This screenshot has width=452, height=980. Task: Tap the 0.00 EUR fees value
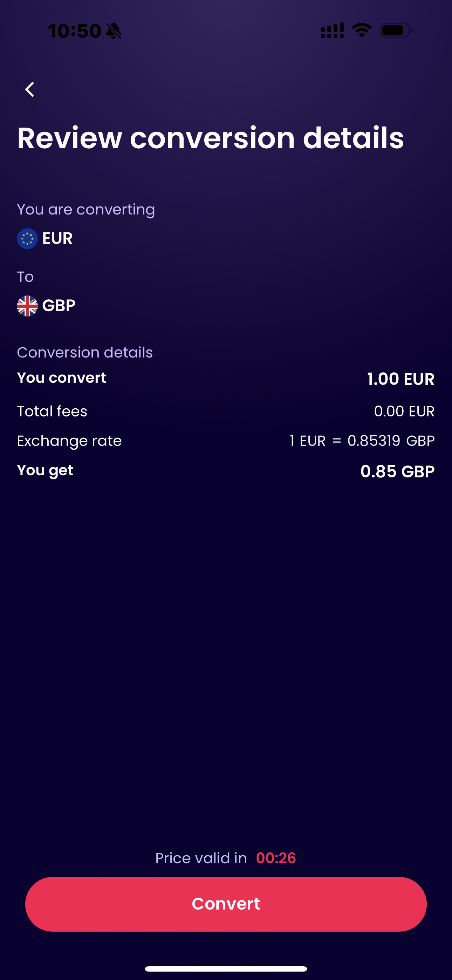pos(404,411)
